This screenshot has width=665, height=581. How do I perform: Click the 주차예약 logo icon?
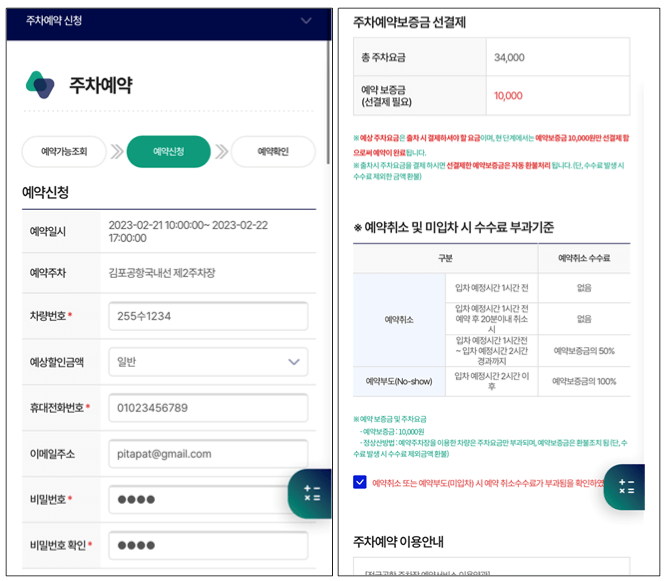point(40,85)
